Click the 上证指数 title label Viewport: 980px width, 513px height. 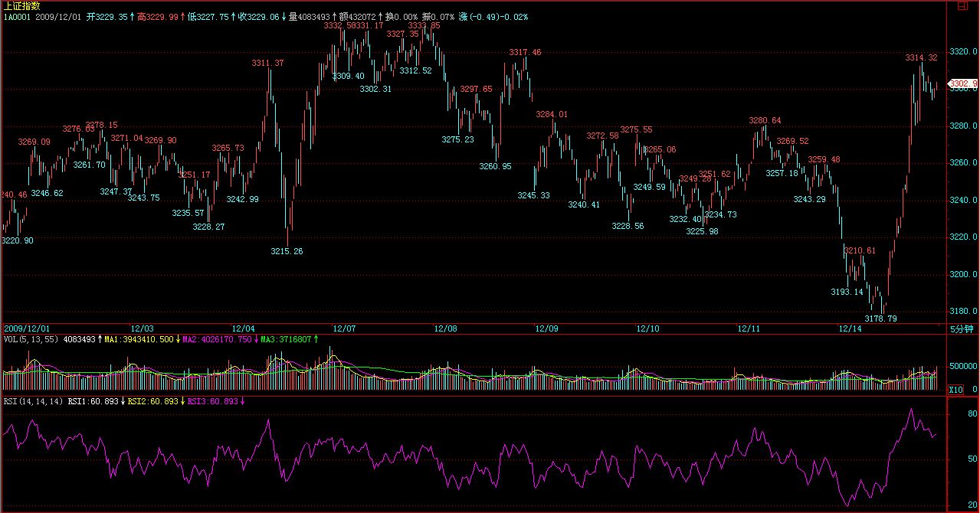pos(21,5)
